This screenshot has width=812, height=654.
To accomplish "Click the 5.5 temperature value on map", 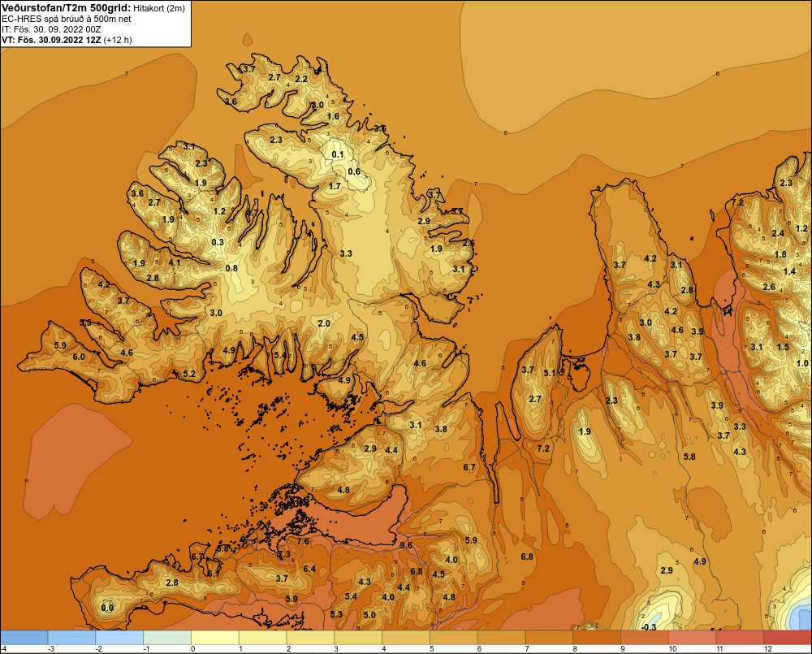I will point(85,323).
